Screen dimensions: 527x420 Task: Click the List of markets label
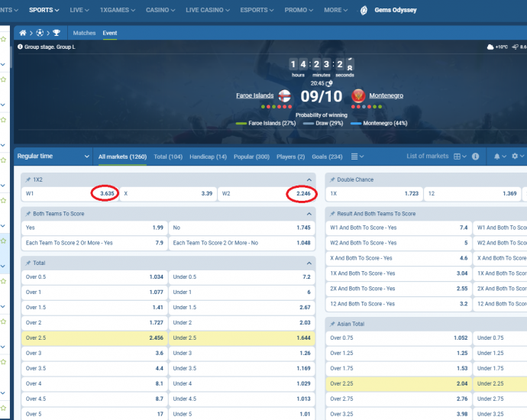(x=428, y=157)
